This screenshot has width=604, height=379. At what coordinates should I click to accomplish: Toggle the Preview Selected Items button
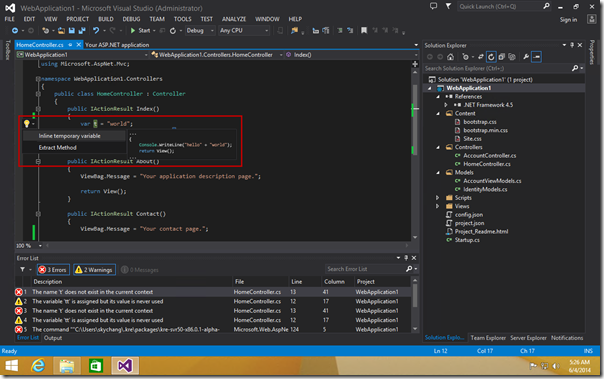pyautogui.click(x=536, y=57)
